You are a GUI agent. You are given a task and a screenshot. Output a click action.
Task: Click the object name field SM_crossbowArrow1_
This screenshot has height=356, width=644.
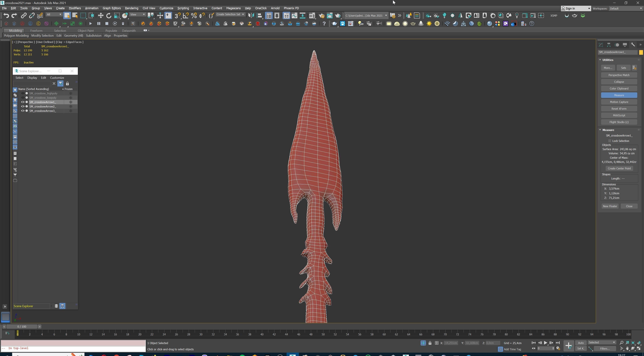pyautogui.click(x=618, y=52)
